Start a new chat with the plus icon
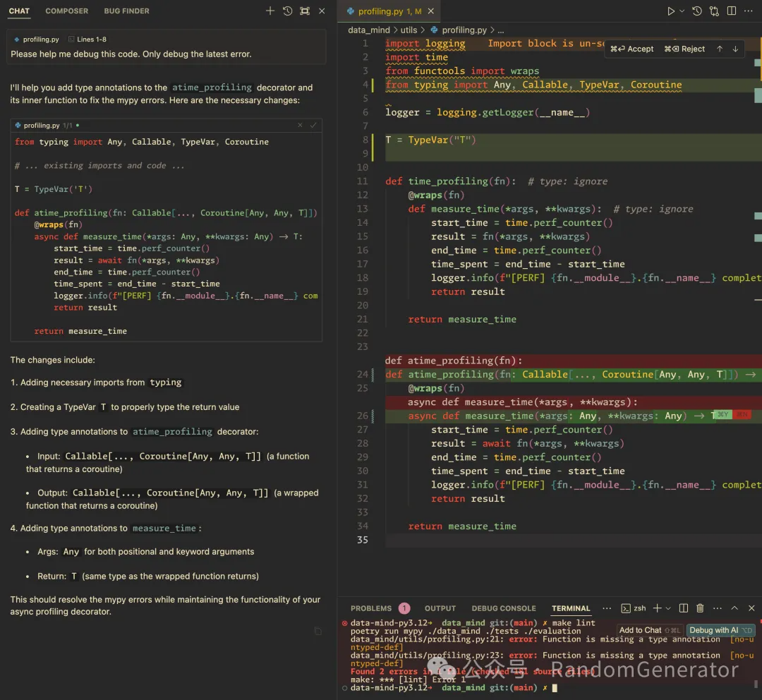The image size is (762, 700). point(270,11)
